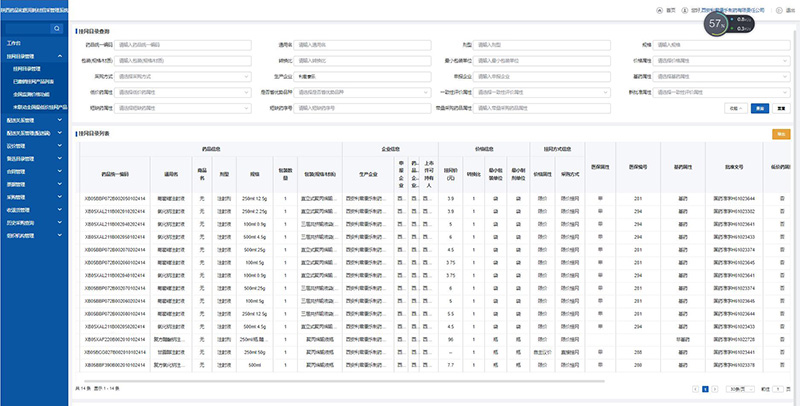Click the 重置 reset button
Viewport: 800px width, 406px height.
[781, 106]
